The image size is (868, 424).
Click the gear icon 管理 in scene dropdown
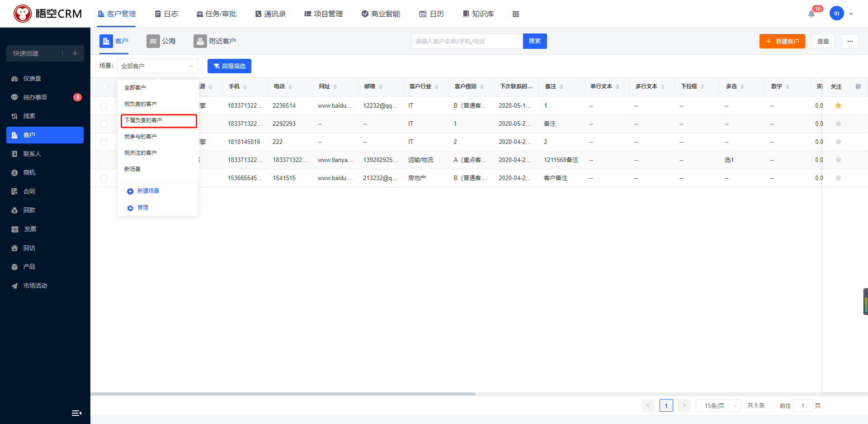click(x=130, y=208)
